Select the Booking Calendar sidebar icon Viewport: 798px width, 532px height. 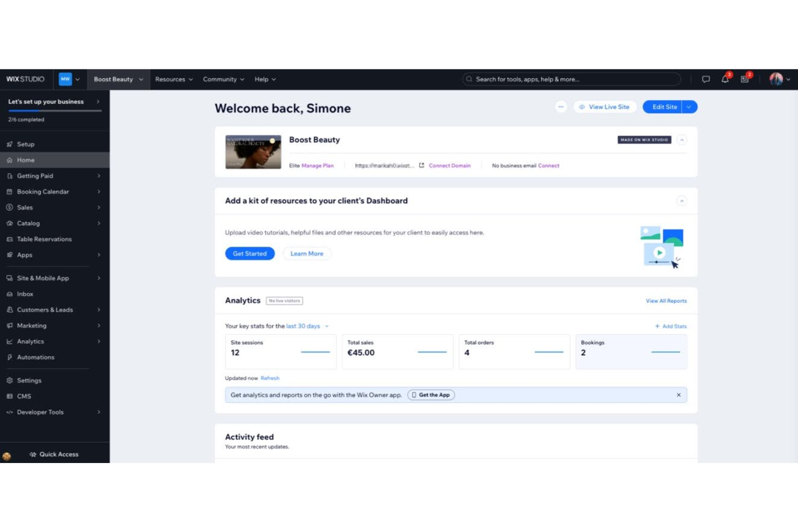click(9, 191)
